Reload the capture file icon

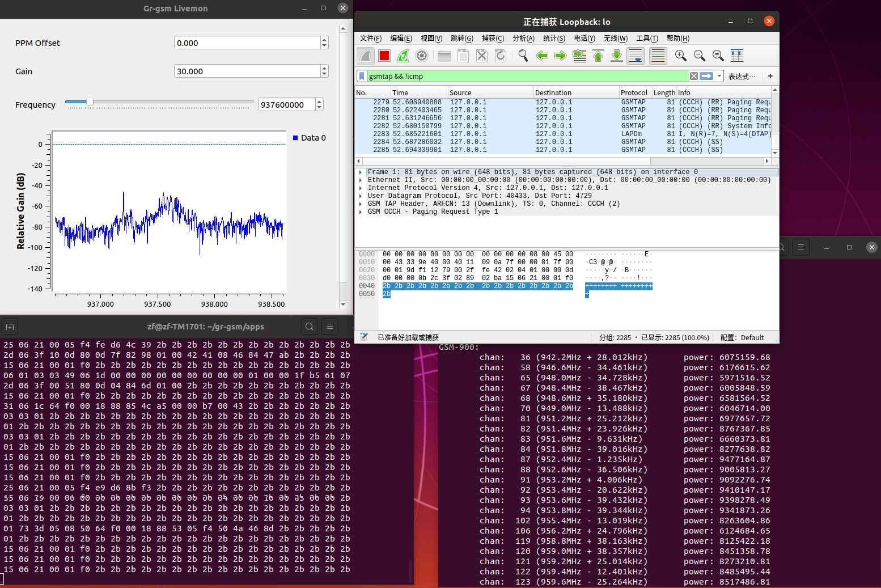point(501,56)
